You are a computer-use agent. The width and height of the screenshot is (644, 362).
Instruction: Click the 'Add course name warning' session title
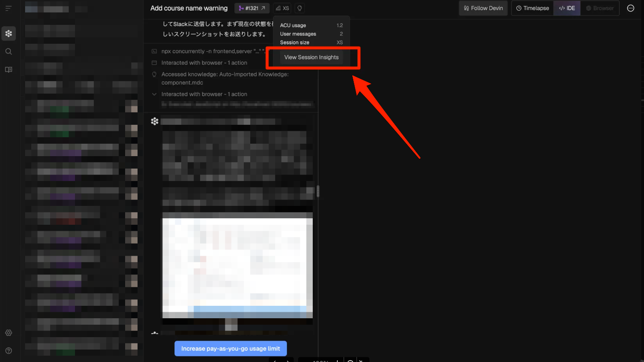(189, 8)
